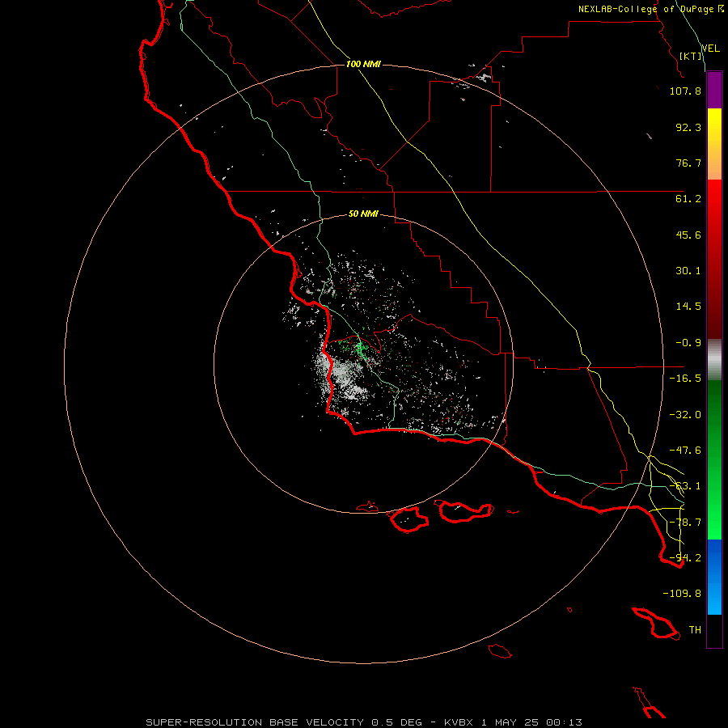Select the -0.9 legend value
728x728 pixels.
(688, 343)
